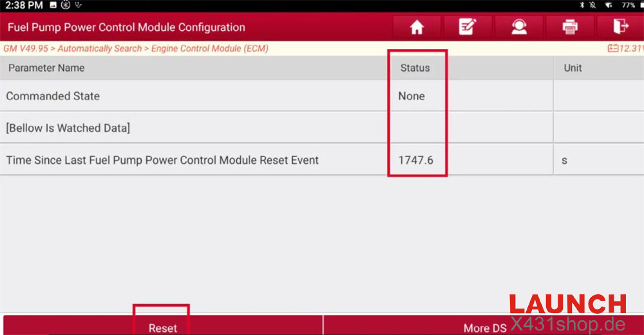Image resolution: width=644 pixels, height=335 pixels.
Task: Select the Commanded State row
Action: coord(193,96)
